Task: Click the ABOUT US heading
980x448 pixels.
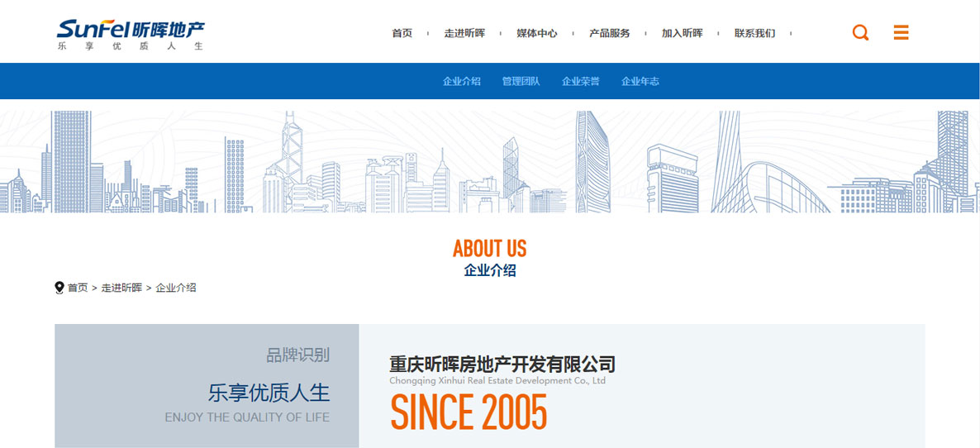Action: pyautogui.click(x=490, y=249)
